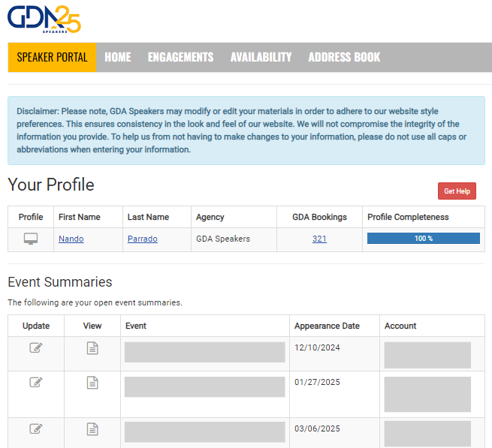Click the 01/27/2025 appearance date
This screenshot has height=448, width=492.
pyautogui.click(x=317, y=382)
